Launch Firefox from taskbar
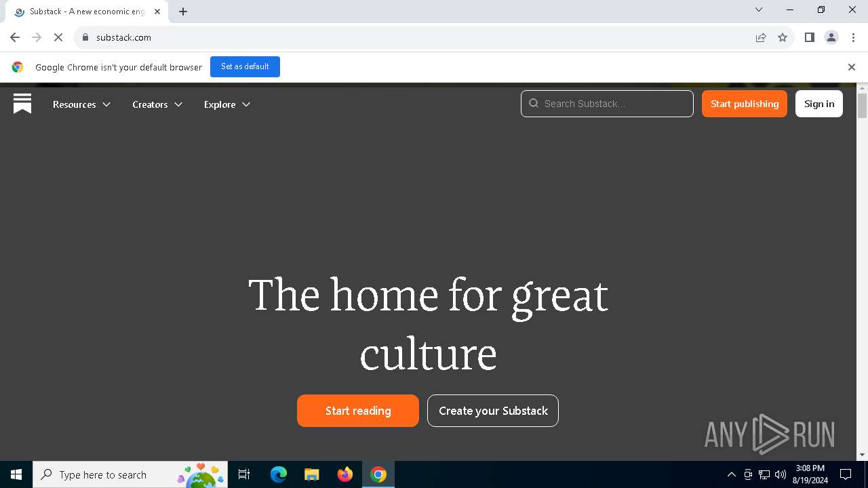The height and width of the screenshot is (488, 868). 345,474
